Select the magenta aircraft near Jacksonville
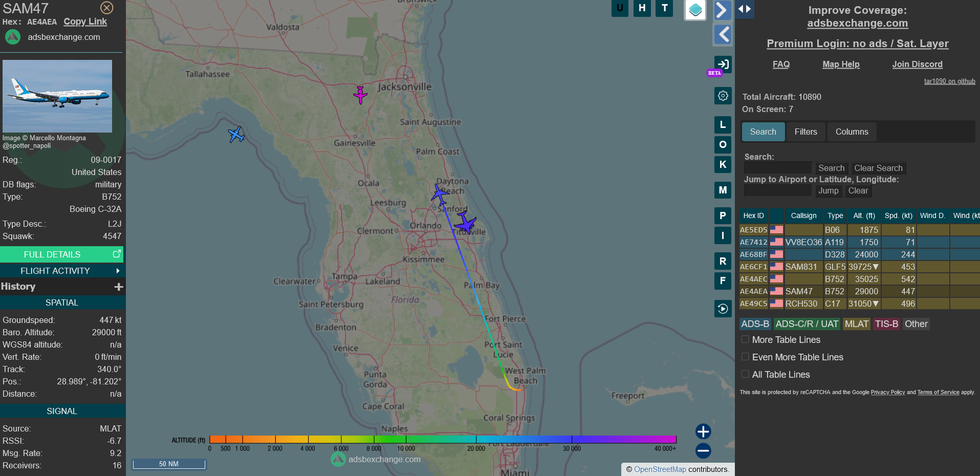 click(360, 95)
